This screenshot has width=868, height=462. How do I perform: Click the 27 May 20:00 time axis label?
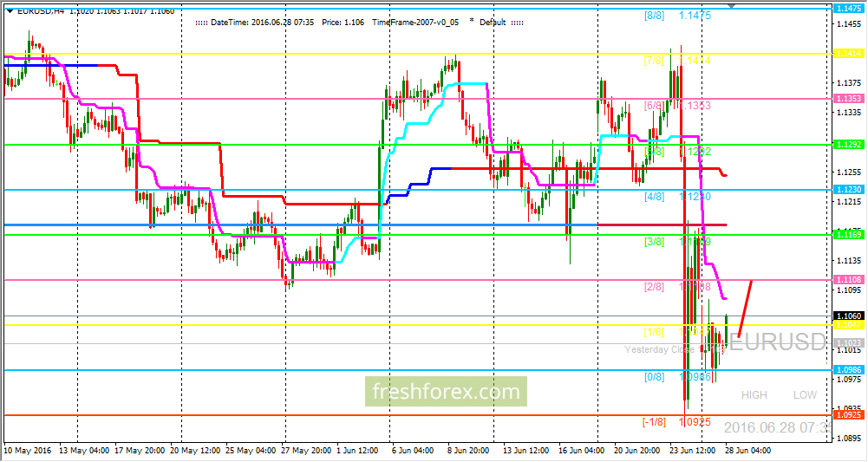[306, 451]
